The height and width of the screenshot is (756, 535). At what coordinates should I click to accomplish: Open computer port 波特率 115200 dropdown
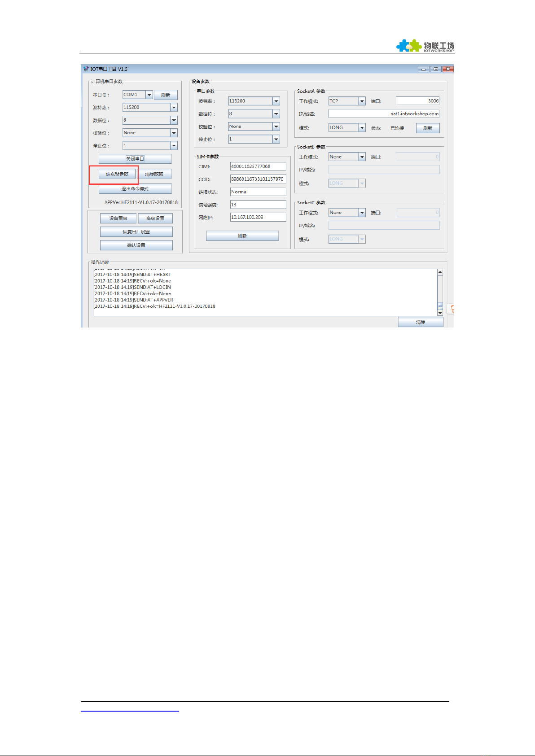click(x=174, y=107)
